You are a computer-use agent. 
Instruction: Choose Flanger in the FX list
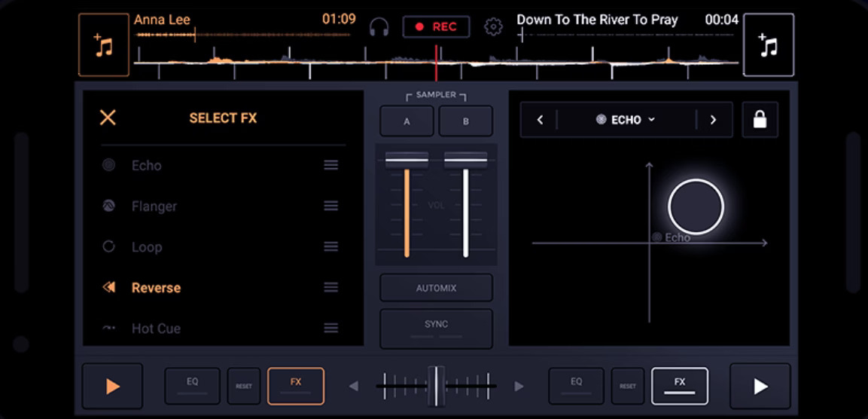point(223,206)
